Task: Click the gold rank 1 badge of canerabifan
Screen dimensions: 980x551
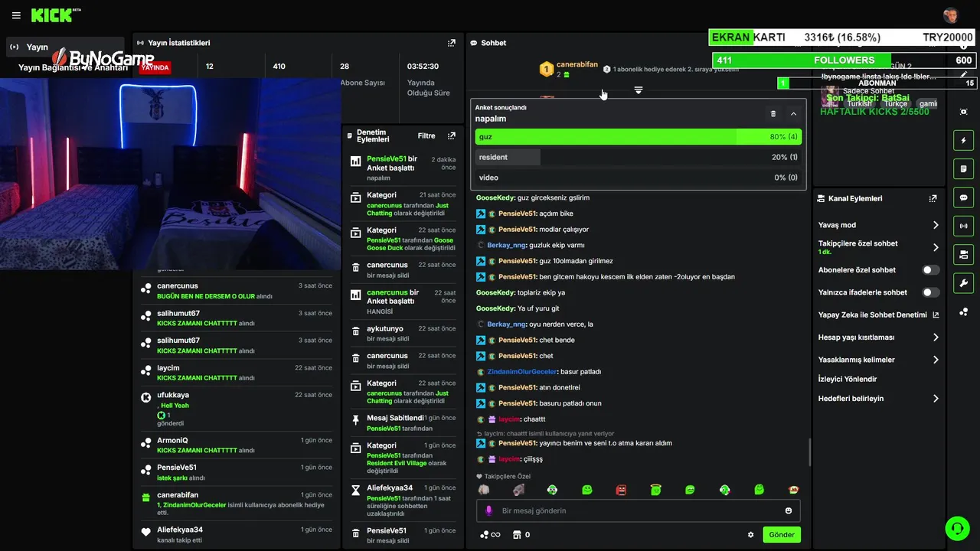Action: pyautogui.click(x=546, y=70)
